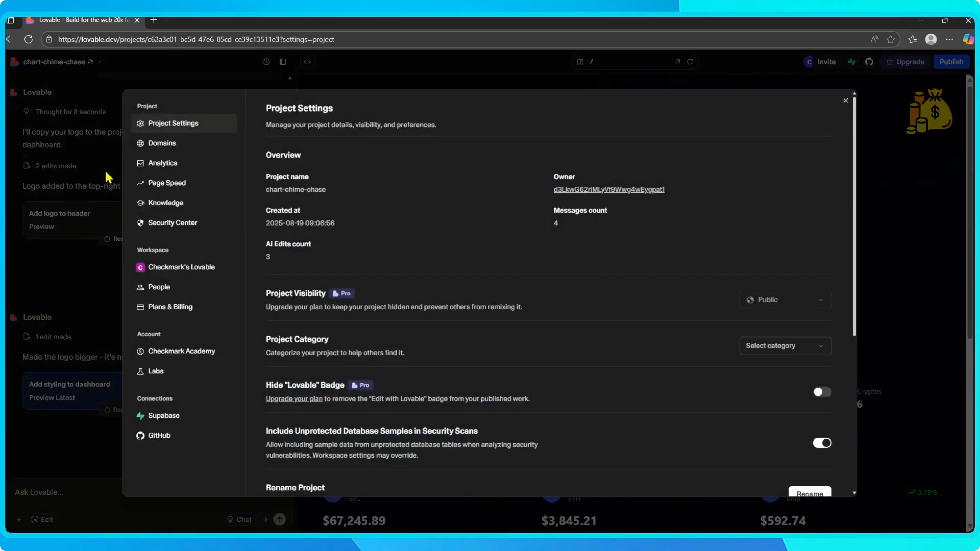
Task: Open Plans & Billing settings
Action: click(x=184, y=307)
